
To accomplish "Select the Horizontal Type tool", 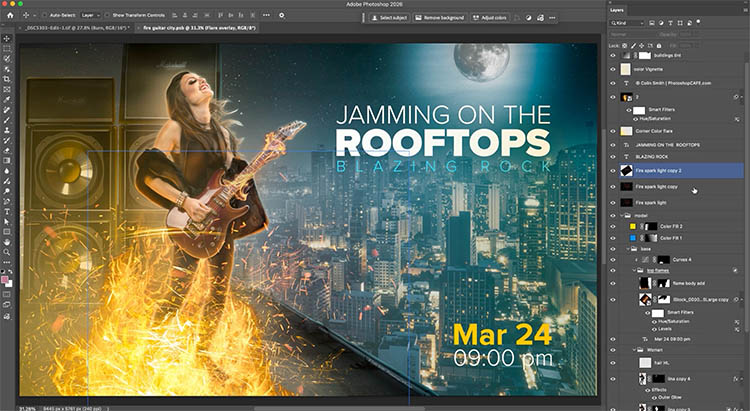I will pos(7,211).
